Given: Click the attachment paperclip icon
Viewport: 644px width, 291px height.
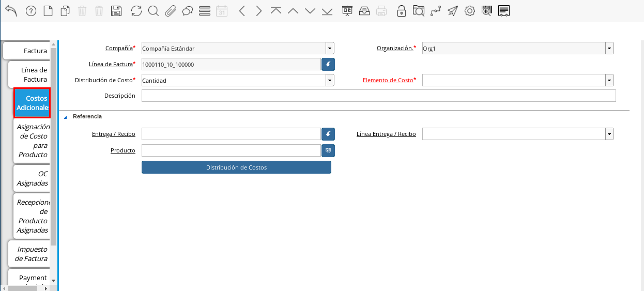Looking at the screenshot, I should [170, 11].
